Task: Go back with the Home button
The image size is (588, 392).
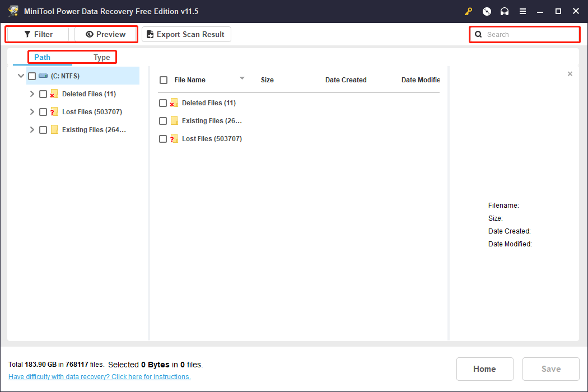Action: click(484, 368)
